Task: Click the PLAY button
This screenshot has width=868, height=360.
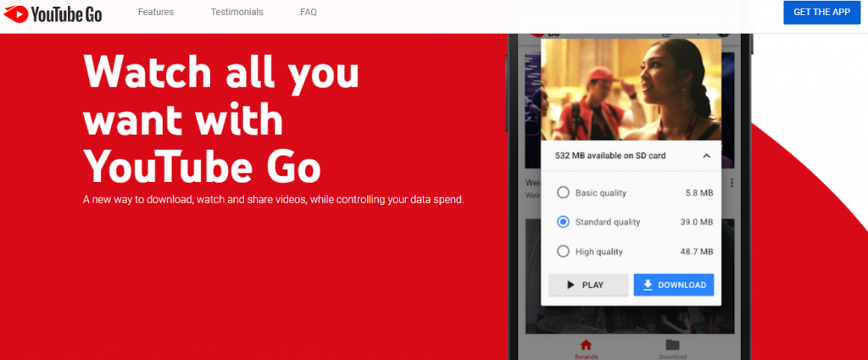Action: pos(588,285)
